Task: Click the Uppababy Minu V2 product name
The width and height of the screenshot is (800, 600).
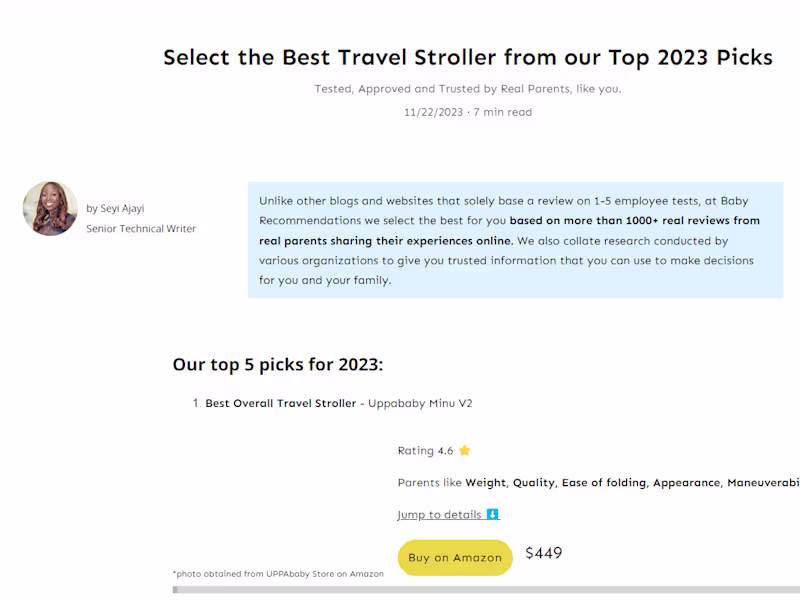Action: pos(420,403)
